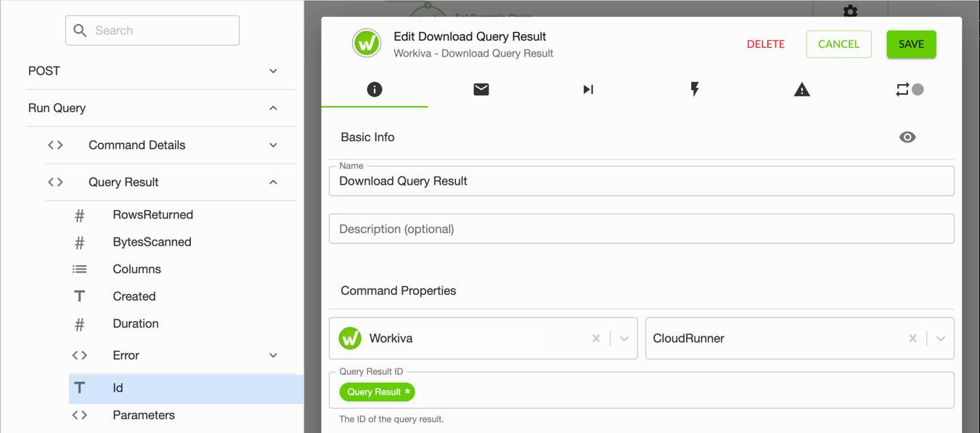This screenshot has height=433, width=980.
Task: Click the Name field
Action: click(x=641, y=181)
